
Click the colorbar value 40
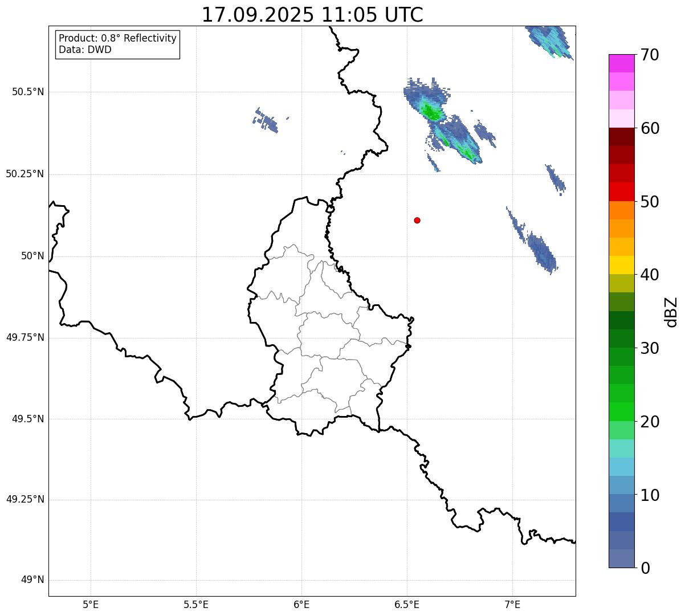pos(650,275)
